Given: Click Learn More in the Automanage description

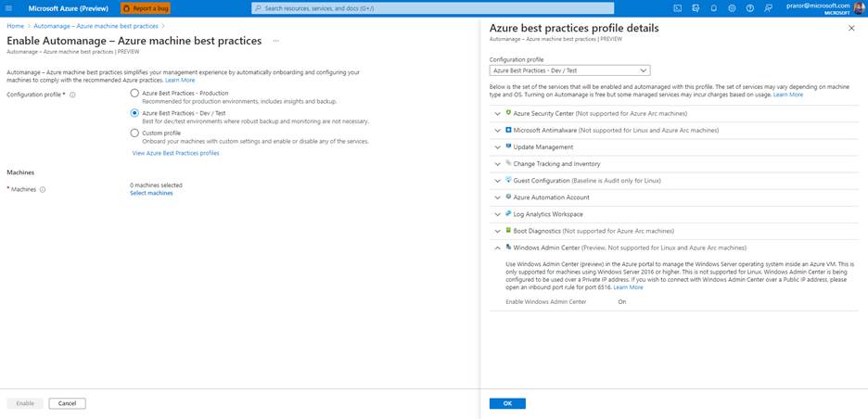Looking at the screenshot, I should tap(180, 81).
